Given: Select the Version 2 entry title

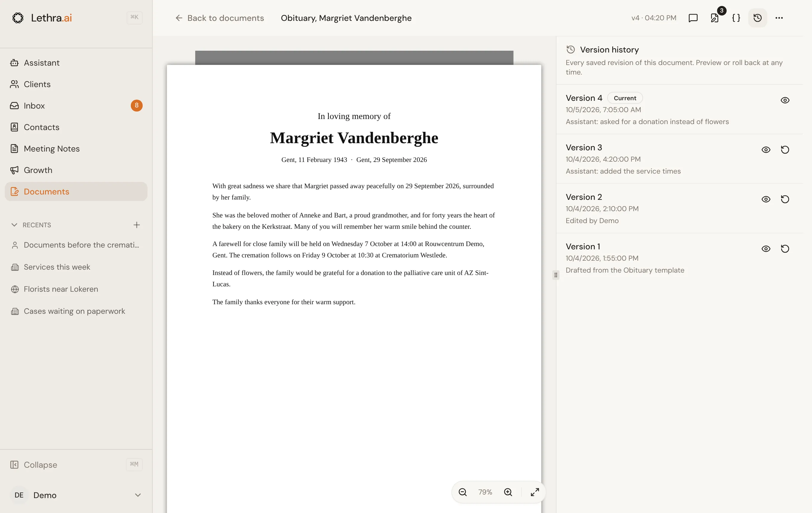Looking at the screenshot, I should [x=584, y=197].
